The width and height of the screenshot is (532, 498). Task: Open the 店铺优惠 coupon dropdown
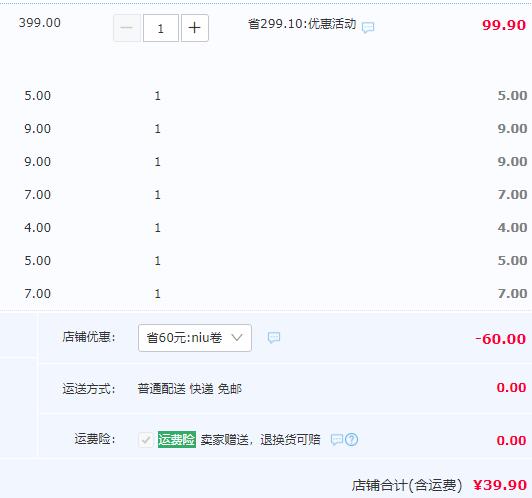(195, 338)
